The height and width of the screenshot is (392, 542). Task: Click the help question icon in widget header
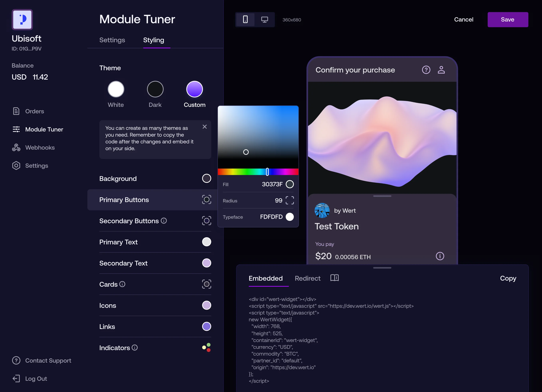426,70
